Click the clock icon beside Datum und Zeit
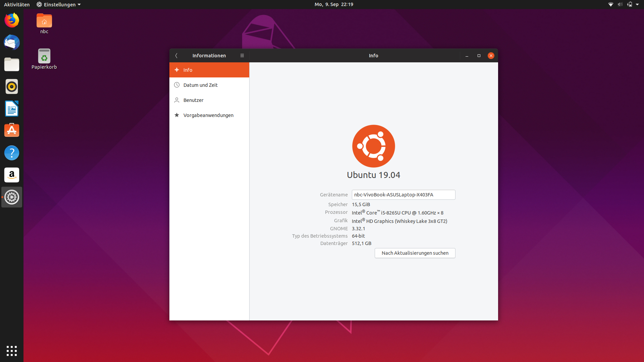 177,85
